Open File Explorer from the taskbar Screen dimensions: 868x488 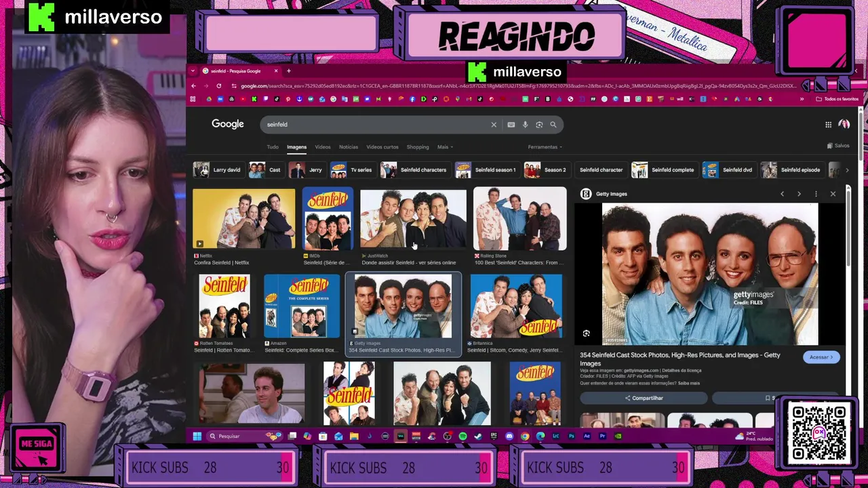pos(354,436)
